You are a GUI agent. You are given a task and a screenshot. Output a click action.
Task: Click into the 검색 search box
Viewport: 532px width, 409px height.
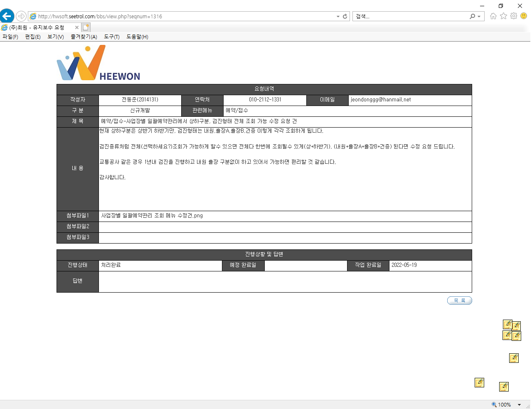point(411,17)
